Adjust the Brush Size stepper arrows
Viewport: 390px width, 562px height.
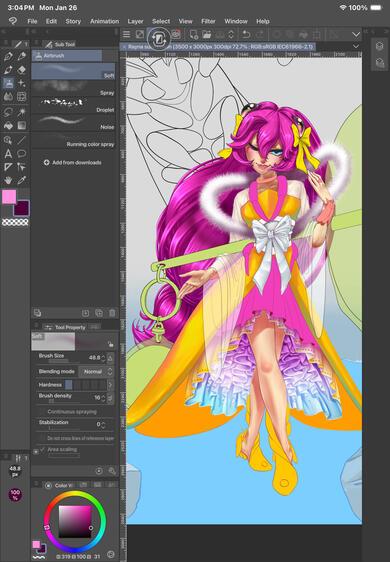[104, 358]
